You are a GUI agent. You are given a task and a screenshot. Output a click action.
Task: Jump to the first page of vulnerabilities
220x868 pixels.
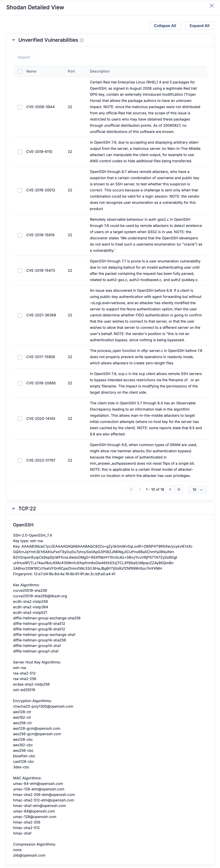[131, 490]
